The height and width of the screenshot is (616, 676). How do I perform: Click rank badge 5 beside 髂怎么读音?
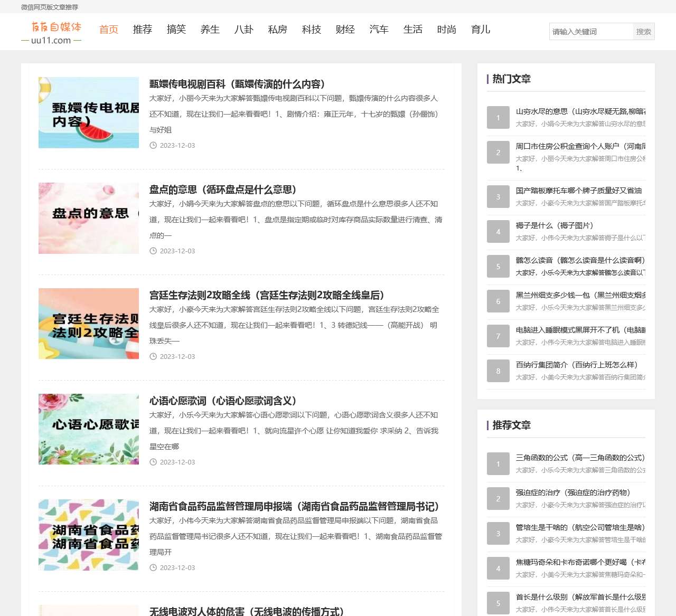498,267
